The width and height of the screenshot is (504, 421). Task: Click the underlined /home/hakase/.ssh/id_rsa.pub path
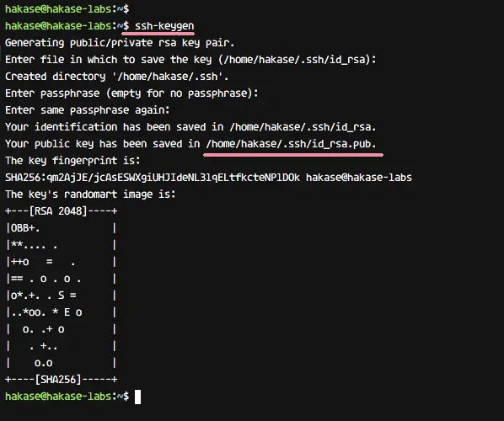point(291,144)
